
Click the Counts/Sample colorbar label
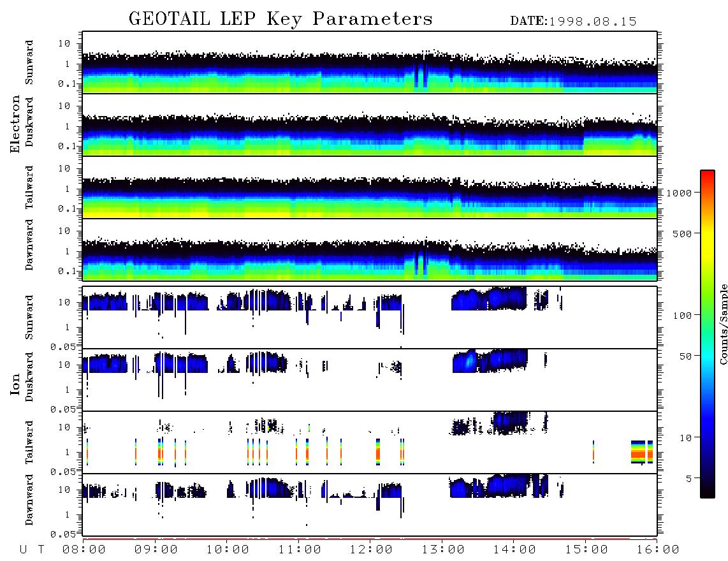pos(723,324)
